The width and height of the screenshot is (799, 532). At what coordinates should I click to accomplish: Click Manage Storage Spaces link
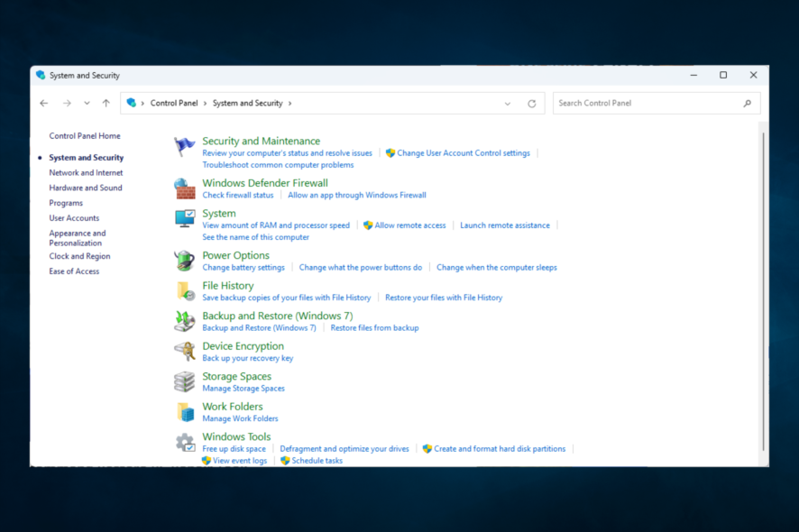[x=243, y=389]
